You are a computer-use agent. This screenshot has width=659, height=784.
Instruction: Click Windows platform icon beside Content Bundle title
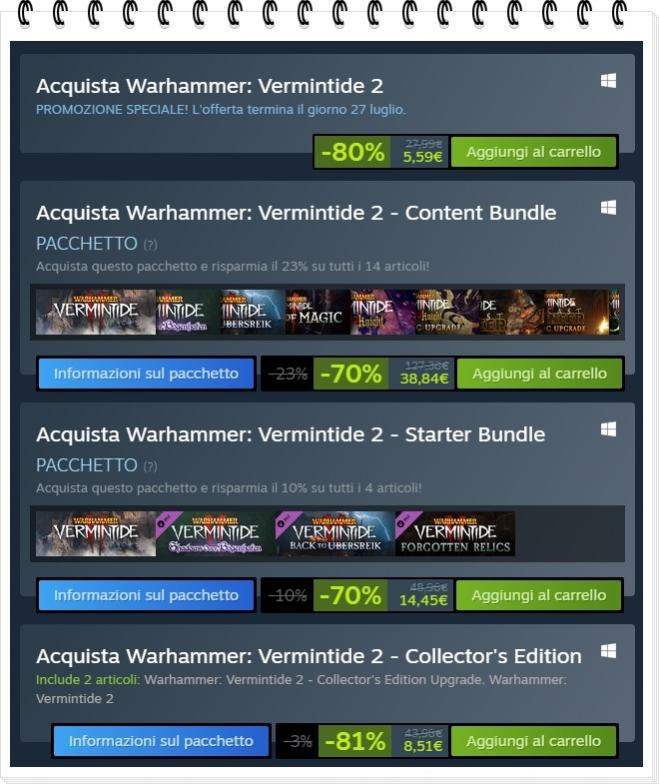[608, 208]
